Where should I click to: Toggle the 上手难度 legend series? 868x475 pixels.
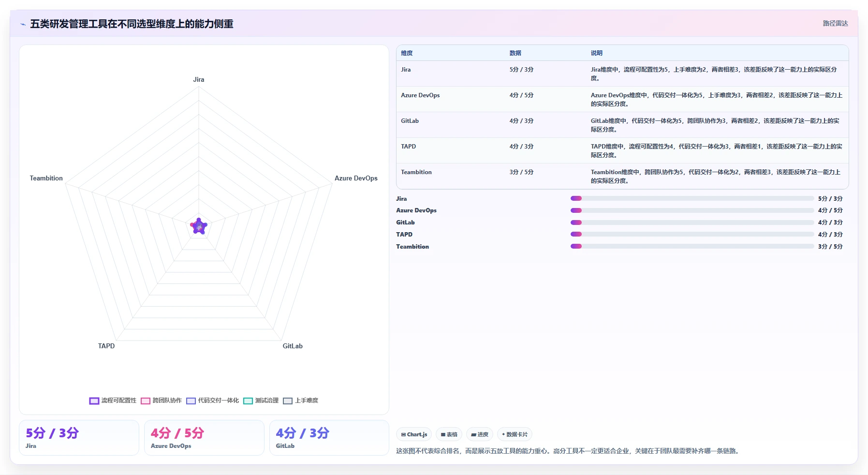(300, 401)
